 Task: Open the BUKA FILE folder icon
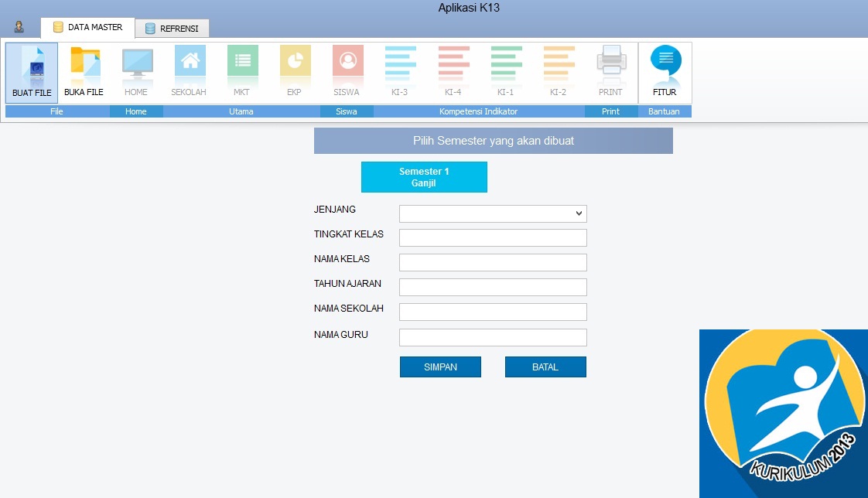coord(84,73)
